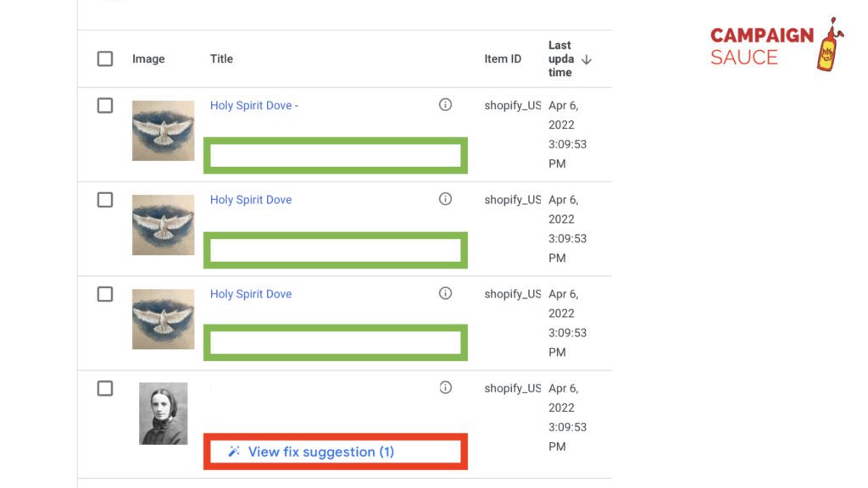Click info icon on second Holy Spirit Dove row
Viewport: 868px width, 488px height.
(445, 198)
